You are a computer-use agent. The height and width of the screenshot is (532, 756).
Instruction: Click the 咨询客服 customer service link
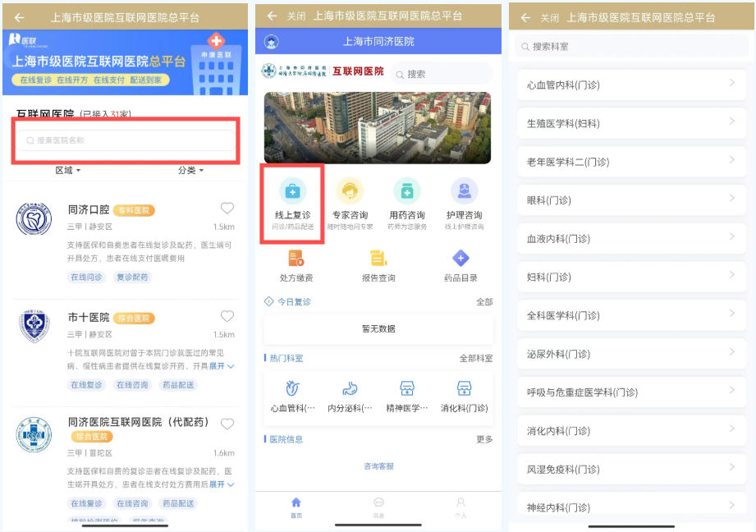point(378,466)
